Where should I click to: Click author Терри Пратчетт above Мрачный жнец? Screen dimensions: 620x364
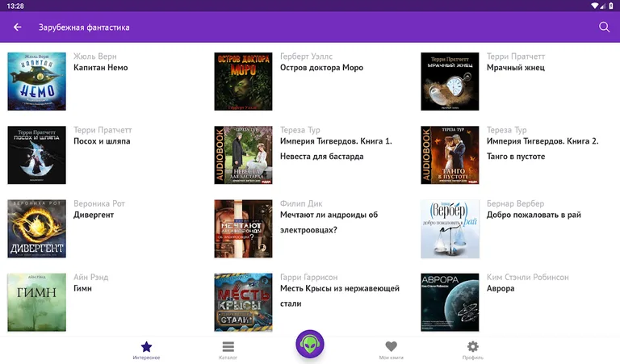(516, 56)
